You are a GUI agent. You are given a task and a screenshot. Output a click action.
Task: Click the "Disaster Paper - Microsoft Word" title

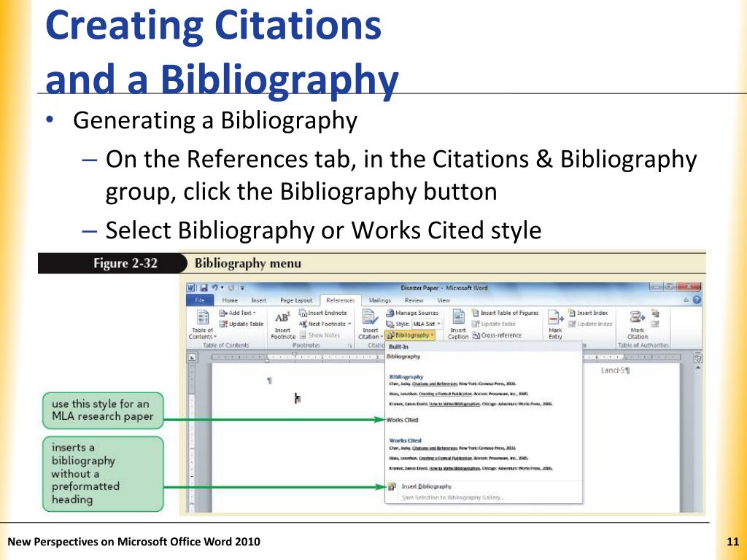[x=444, y=287]
